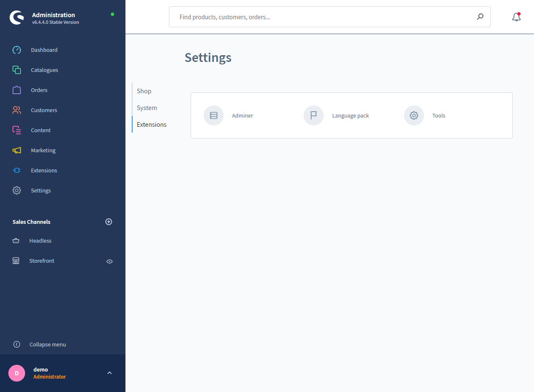Switch to the Shop settings tab
534x392 pixels.
tap(144, 91)
